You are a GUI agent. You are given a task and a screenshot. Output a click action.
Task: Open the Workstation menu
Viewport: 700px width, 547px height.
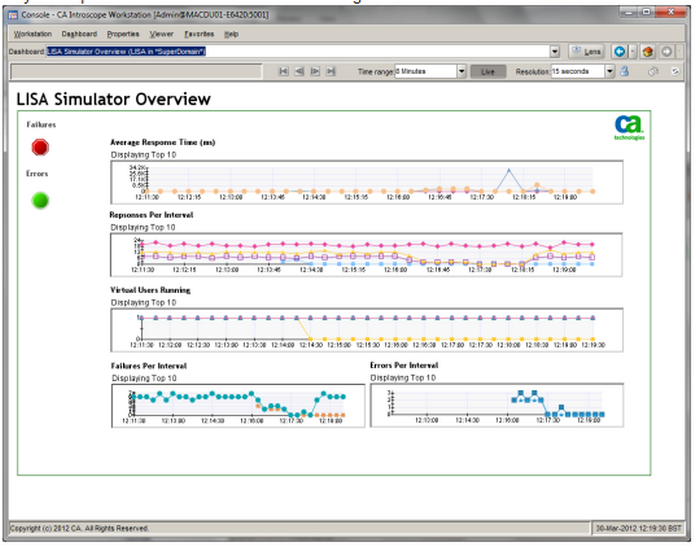pos(33,34)
